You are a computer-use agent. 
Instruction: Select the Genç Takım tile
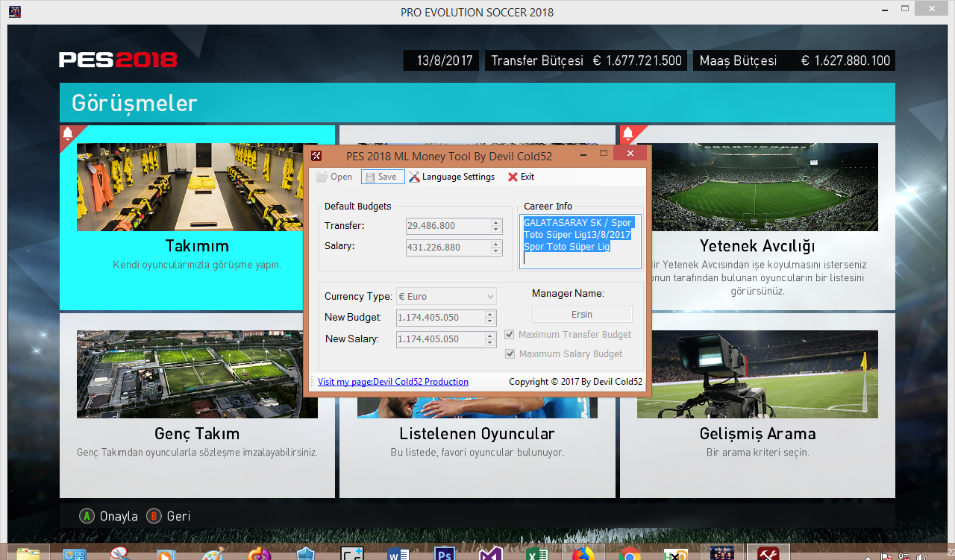point(197,405)
